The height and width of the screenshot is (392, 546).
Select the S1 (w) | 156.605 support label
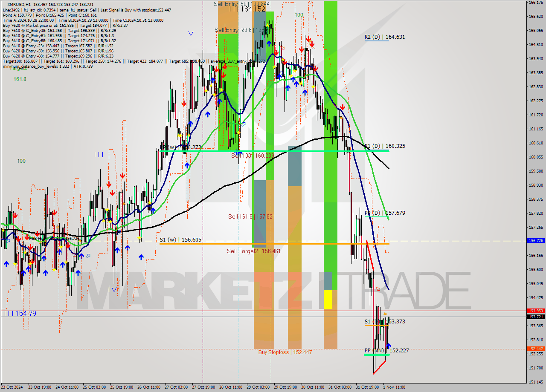pyautogui.click(x=180, y=240)
